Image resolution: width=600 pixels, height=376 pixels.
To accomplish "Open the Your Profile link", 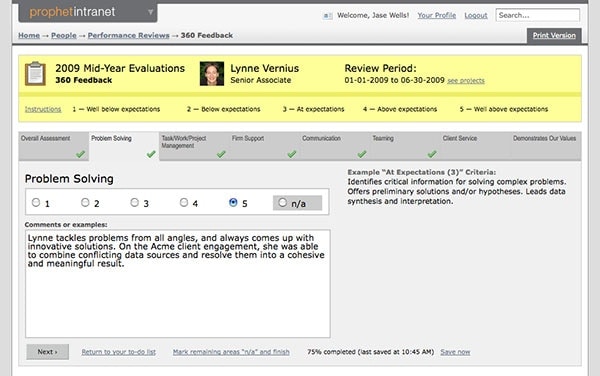I will pos(437,15).
